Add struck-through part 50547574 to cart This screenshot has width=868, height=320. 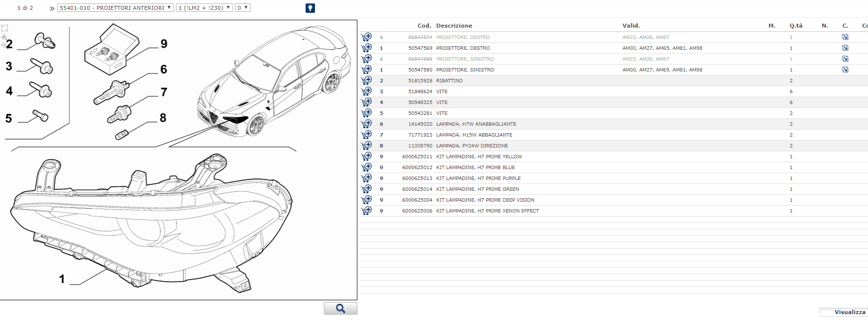pyautogui.click(x=366, y=37)
